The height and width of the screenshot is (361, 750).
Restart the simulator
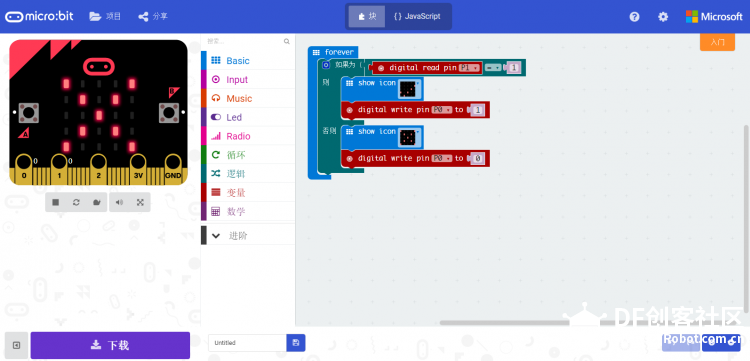(76, 202)
